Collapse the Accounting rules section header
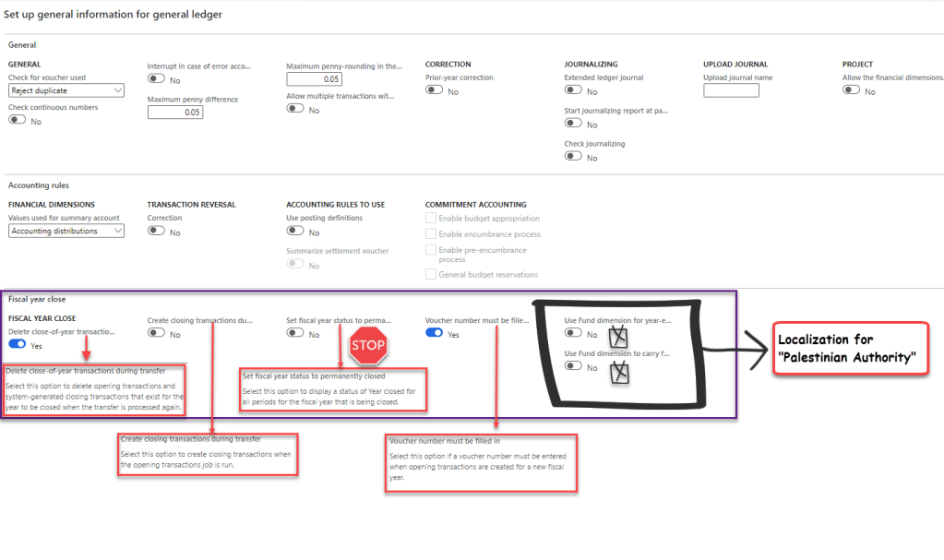The image size is (944, 560). [38, 185]
